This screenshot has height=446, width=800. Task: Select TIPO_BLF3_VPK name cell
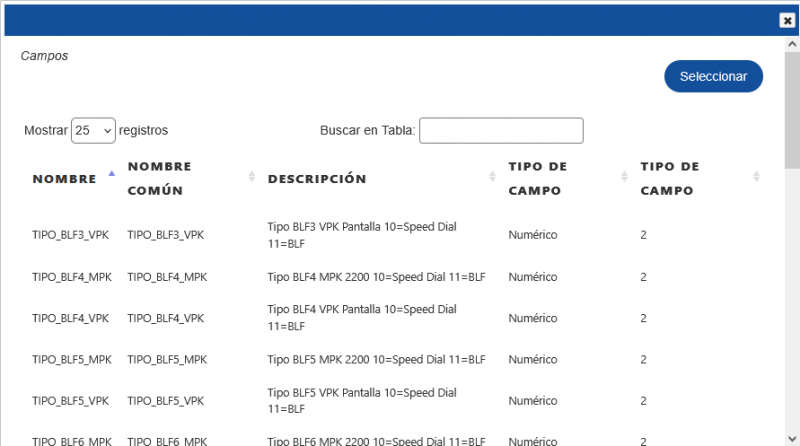point(70,235)
